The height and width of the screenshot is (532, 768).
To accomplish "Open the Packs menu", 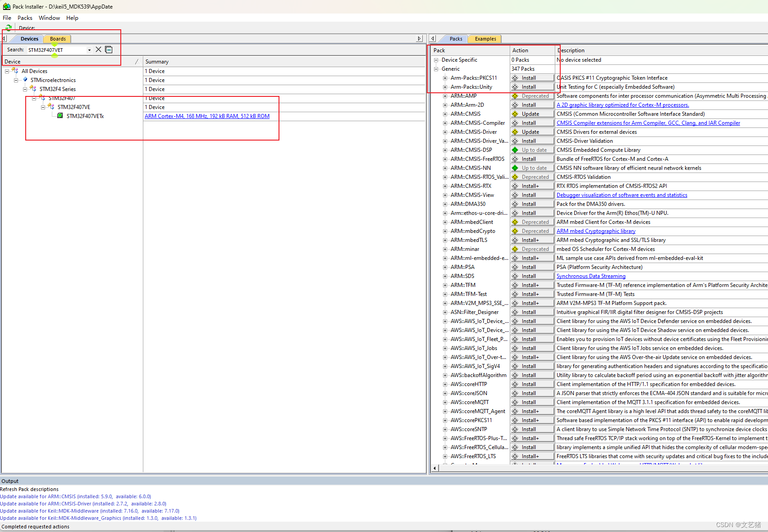I will (25, 18).
